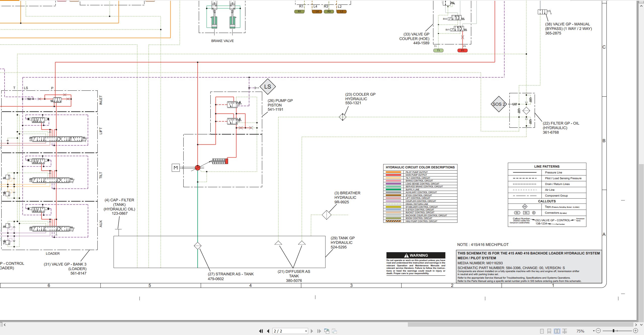Click the M motor box symbol

click(x=176, y=168)
